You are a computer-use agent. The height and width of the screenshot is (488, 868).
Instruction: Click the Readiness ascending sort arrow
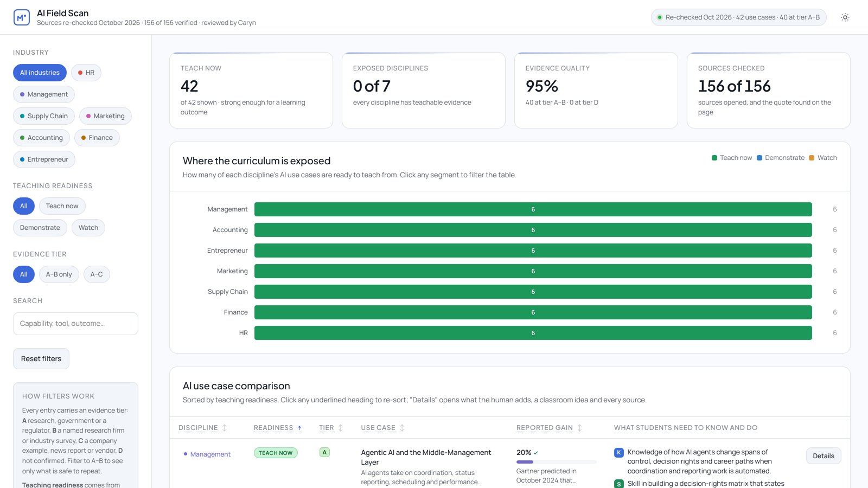[299, 428]
